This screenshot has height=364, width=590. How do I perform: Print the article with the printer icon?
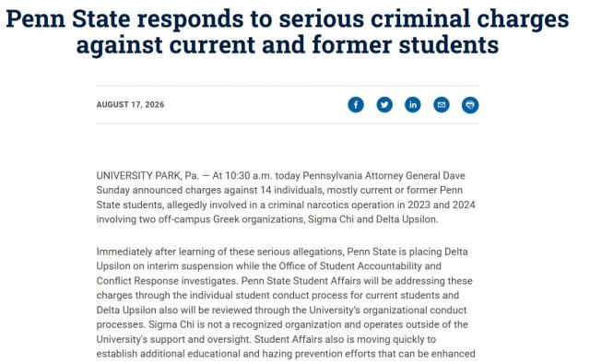(470, 104)
